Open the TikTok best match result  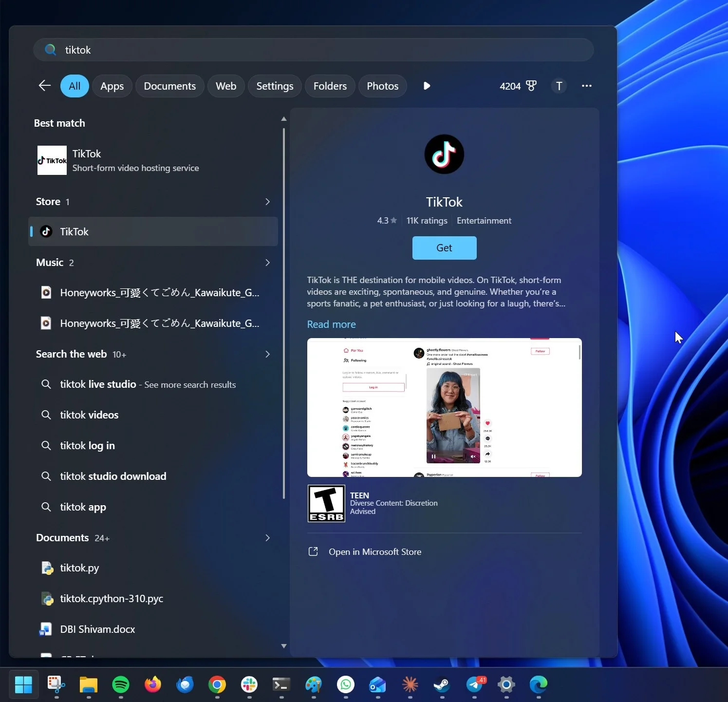(153, 160)
